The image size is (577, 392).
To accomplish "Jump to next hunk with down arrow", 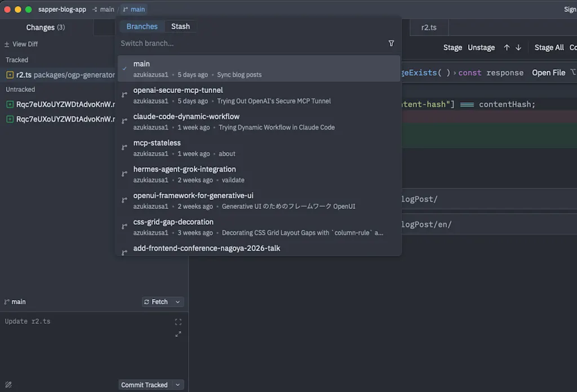I will (518, 47).
